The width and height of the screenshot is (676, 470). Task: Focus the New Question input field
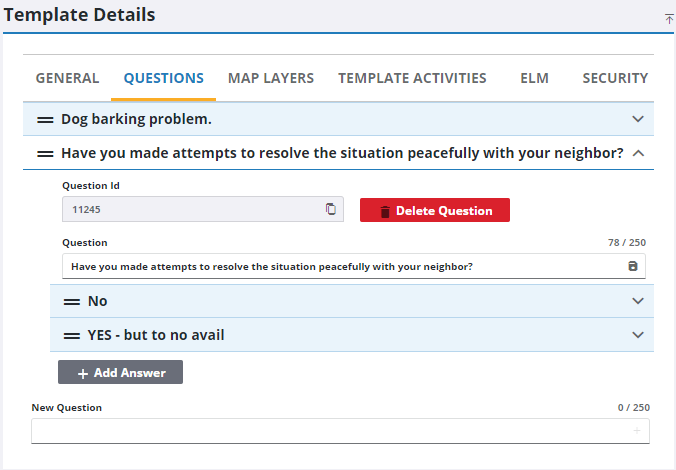pos(330,431)
